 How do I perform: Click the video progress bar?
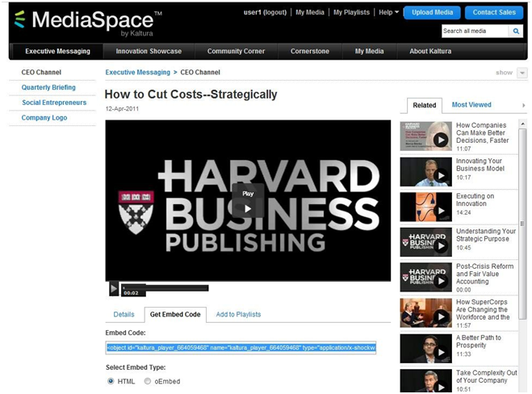(165, 287)
